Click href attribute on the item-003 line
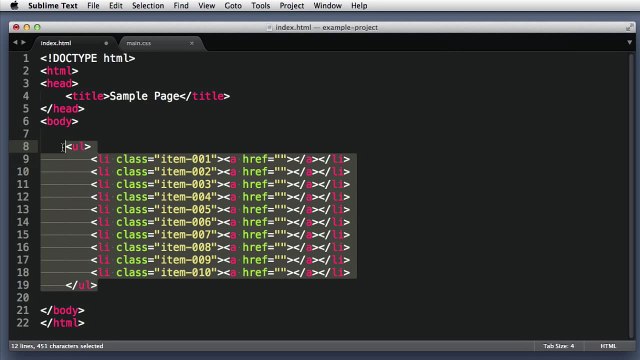The height and width of the screenshot is (360, 640). point(255,184)
